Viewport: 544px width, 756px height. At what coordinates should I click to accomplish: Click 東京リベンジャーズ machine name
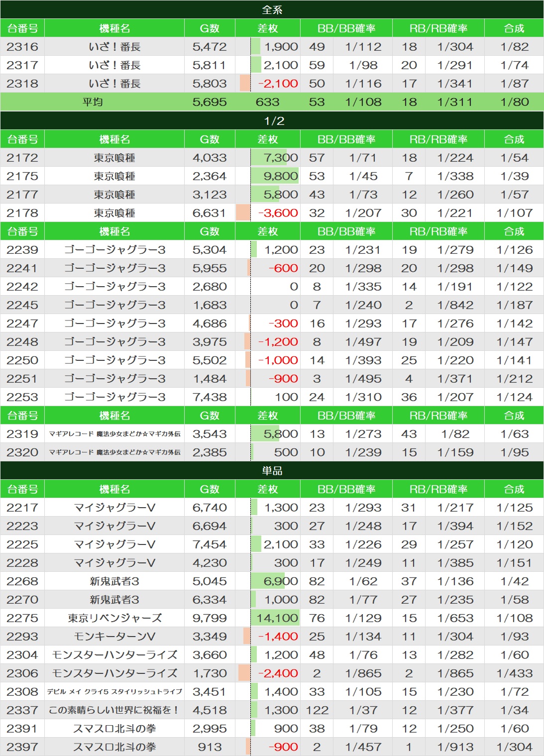pos(114,618)
